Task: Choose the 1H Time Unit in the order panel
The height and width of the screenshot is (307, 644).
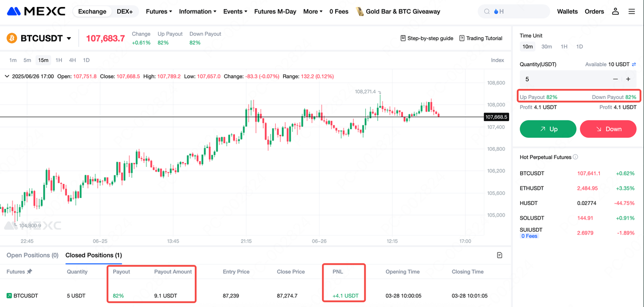Action: [x=564, y=47]
